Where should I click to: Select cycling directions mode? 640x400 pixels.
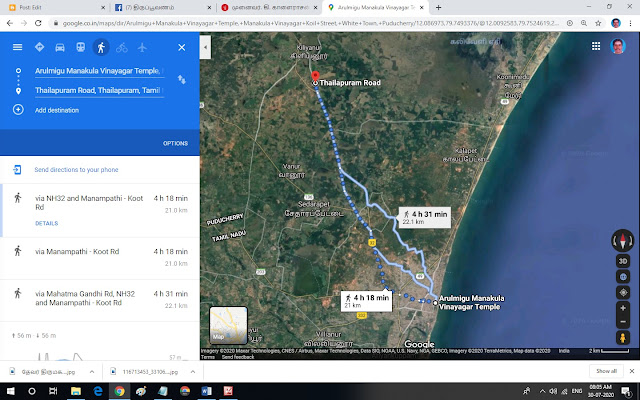122,47
